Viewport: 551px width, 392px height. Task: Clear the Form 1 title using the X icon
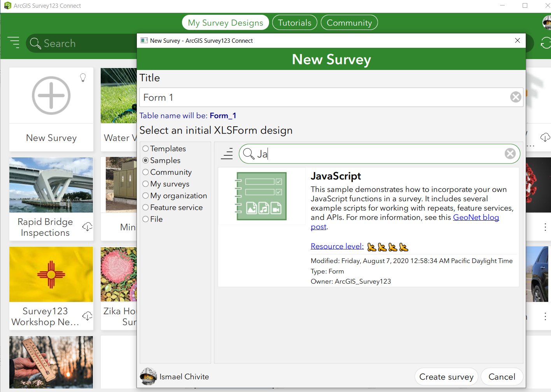tap(516, 97)
